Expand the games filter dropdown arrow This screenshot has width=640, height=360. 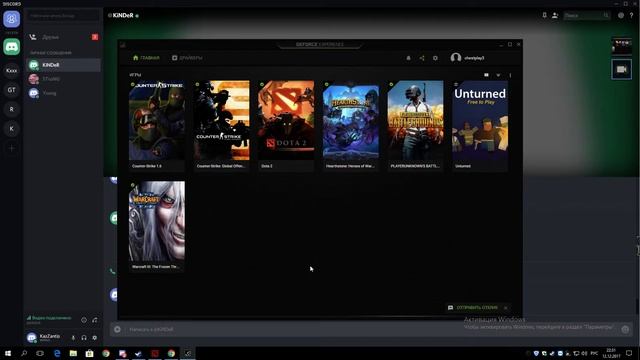[x=498, y=75]
